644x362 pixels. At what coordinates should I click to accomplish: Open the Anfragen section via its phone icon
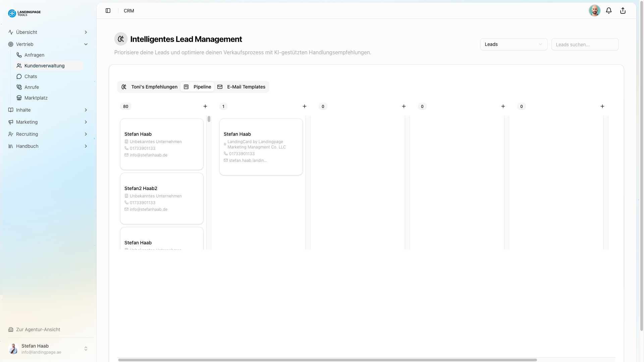click(x=19, y=55)
